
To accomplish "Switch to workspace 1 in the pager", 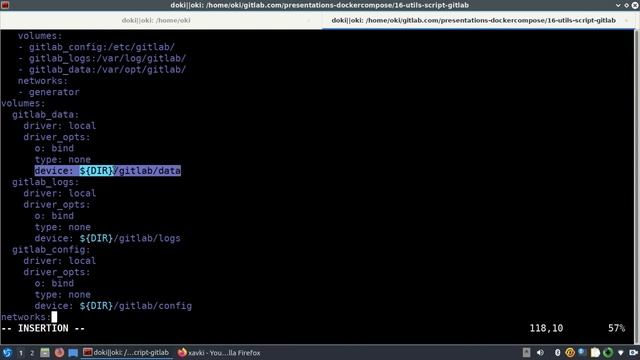I will [20, 353].
